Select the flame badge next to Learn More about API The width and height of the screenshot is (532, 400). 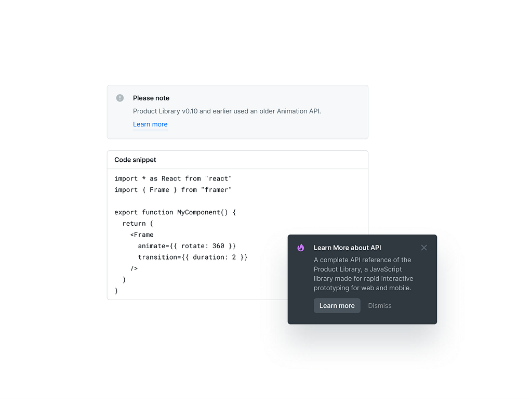pyautogui.click(x=300, y=248)
